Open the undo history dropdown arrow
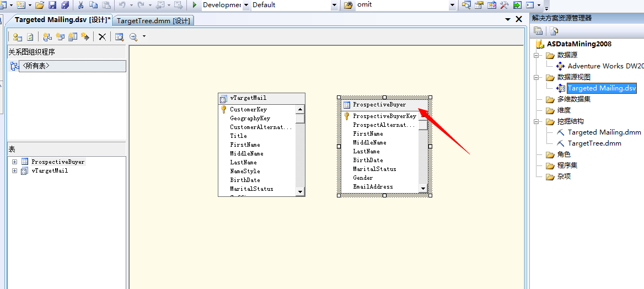This screenshot has width=644, height=289. (x=131, y=5)
